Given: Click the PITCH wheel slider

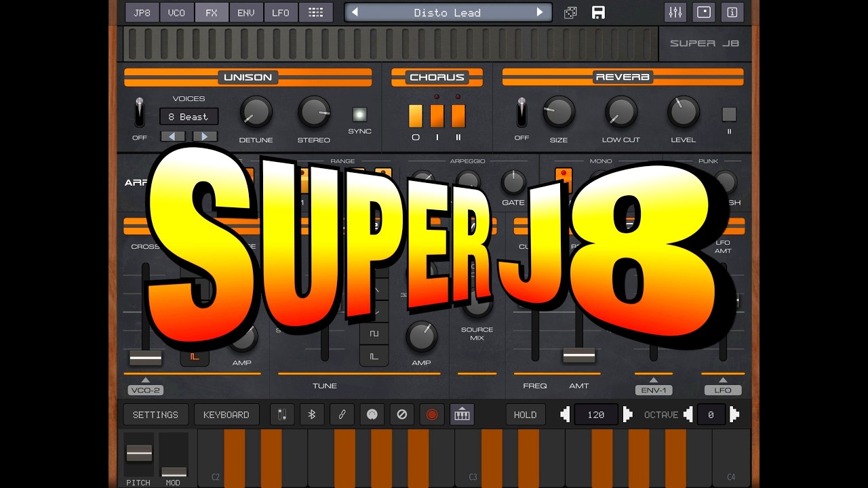Looking at the screenshot, I should 139,454.
